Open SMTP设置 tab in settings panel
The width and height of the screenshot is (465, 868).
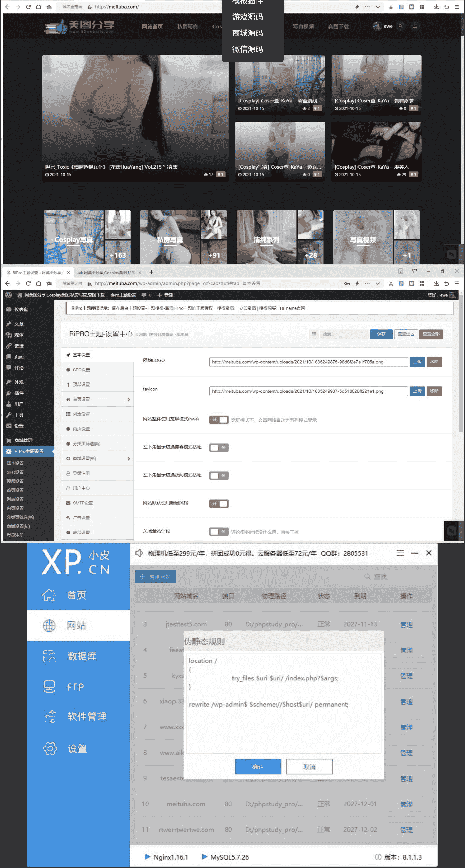(x=97, y=503)
